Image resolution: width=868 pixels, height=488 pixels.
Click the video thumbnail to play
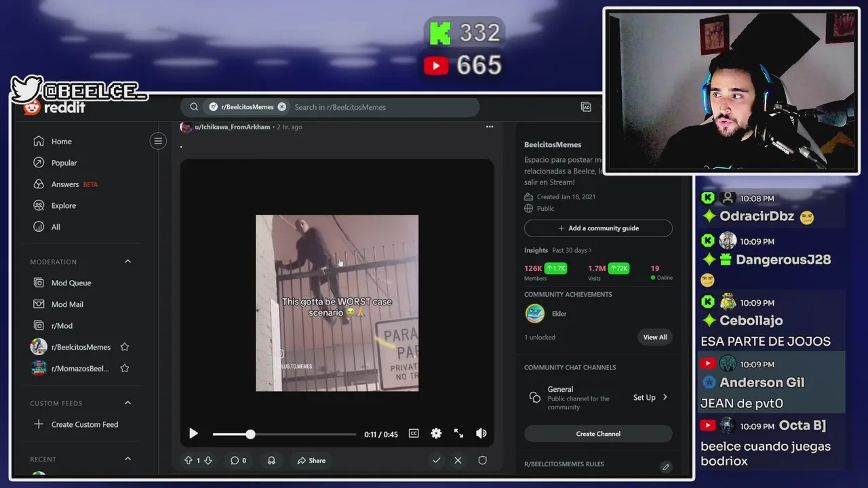point(337,303)
